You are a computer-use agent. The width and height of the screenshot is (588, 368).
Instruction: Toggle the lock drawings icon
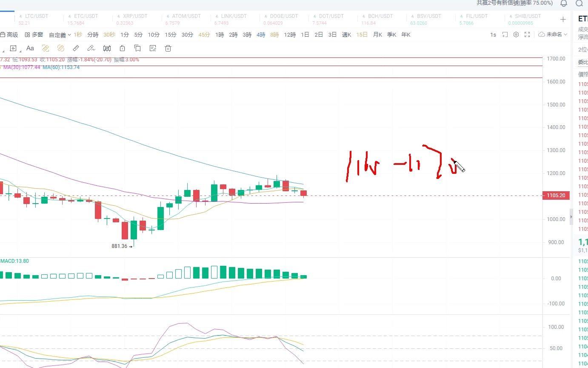coord(123,48)
